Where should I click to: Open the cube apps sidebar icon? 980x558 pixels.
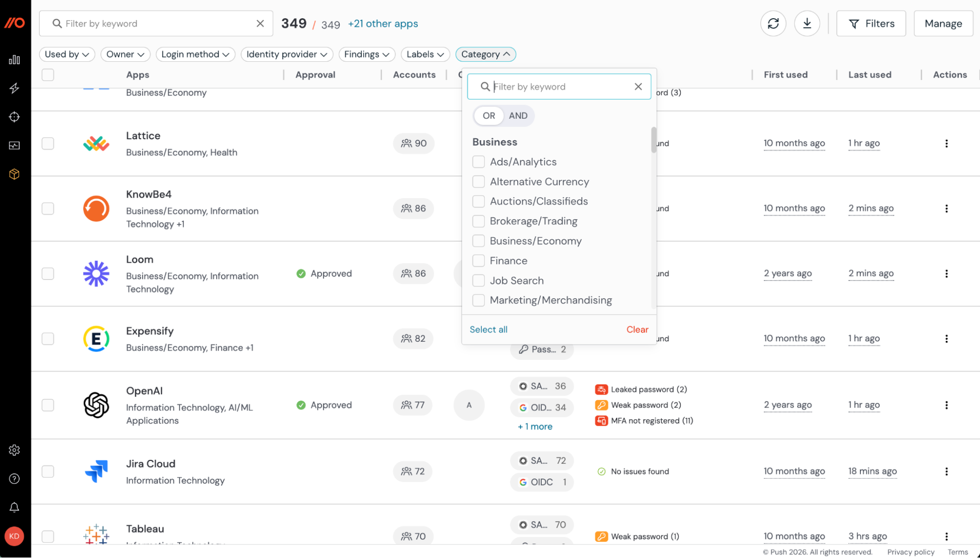pyautogui.click(x=14, y=174)
